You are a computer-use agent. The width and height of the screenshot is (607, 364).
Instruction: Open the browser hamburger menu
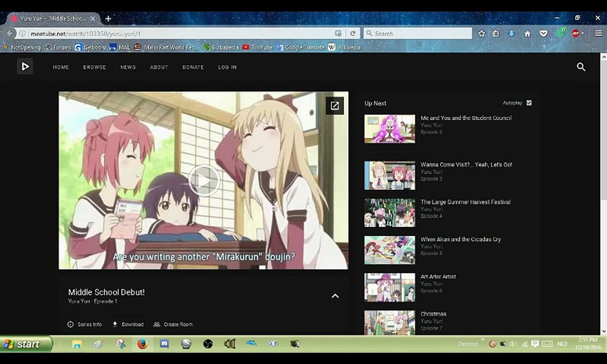point(599,33)
